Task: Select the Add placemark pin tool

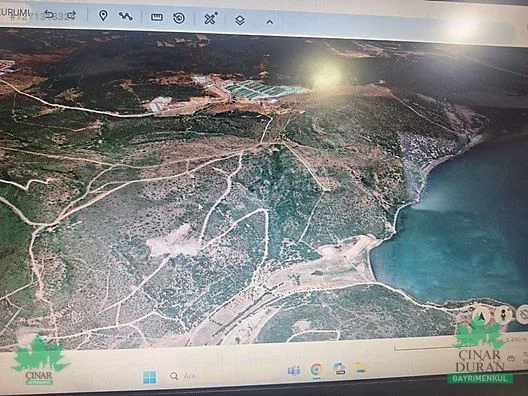Action: 103,15
